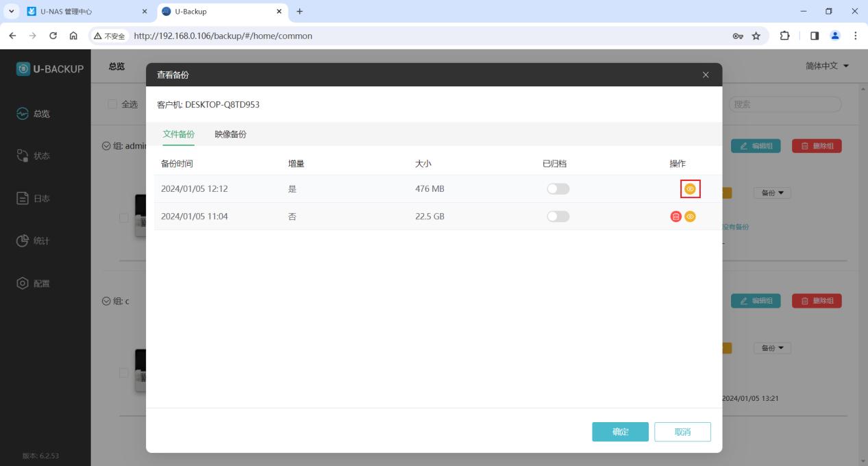Toggle 已归档 for the 12:12 backup

click(x=558, y=189)
